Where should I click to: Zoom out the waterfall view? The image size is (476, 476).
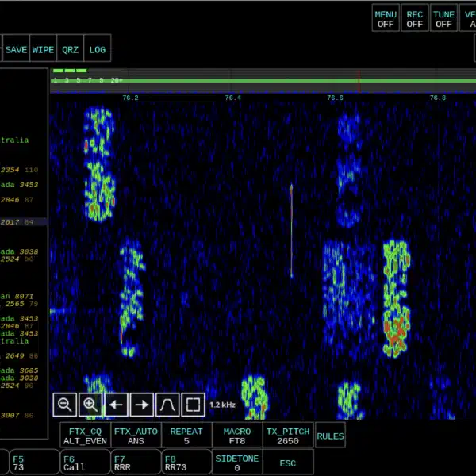65,405
